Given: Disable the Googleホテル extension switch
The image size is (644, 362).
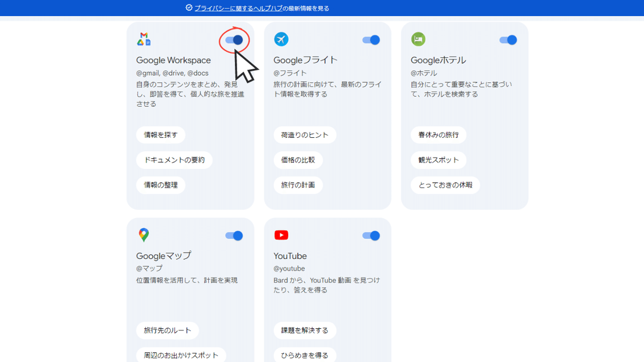Looking at the screenshot, I should click(508, 40).
